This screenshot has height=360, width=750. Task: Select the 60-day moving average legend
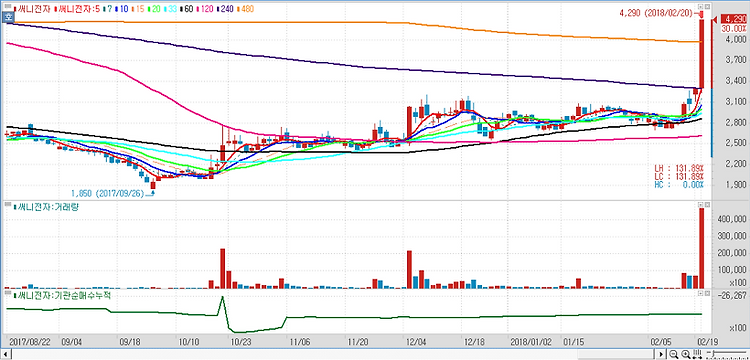click(x=187, y=9)
